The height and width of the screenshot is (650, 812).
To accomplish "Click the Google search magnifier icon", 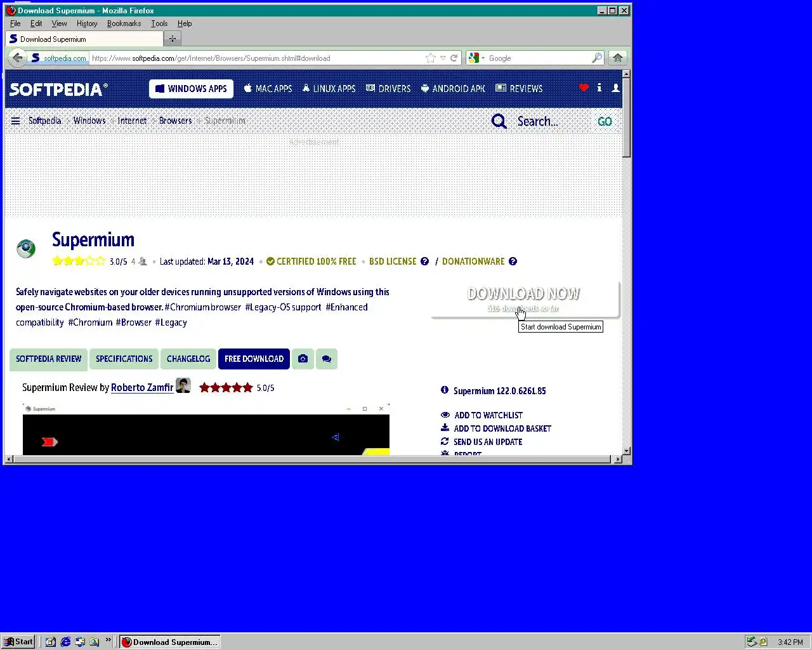I will pos(596,58).
